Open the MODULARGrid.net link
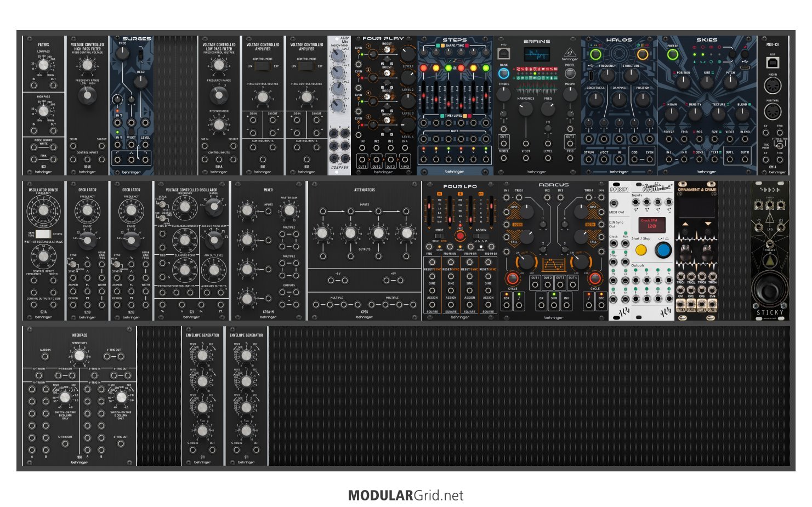 click(406, 495)
